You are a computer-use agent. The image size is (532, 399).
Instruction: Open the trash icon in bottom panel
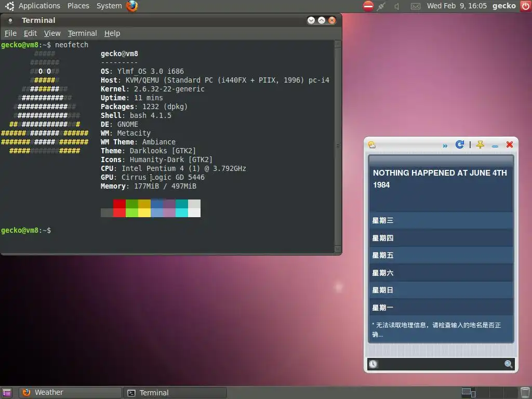click(x=525, y=393)
